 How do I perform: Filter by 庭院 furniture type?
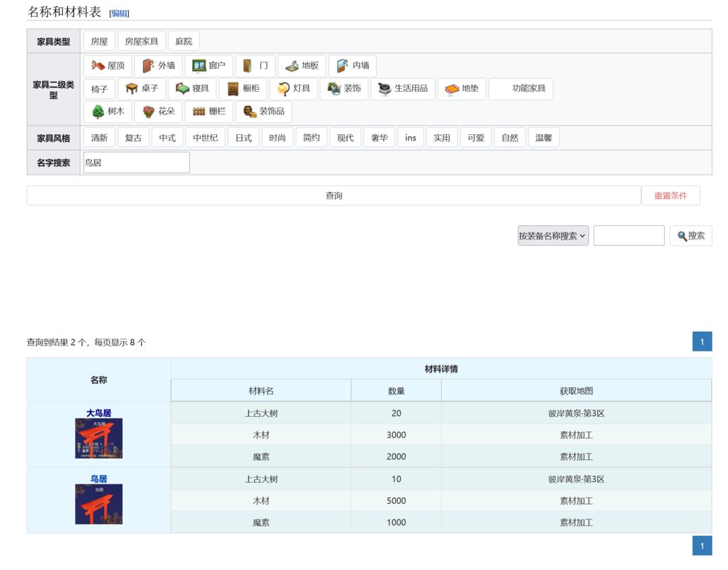[184, 41]
